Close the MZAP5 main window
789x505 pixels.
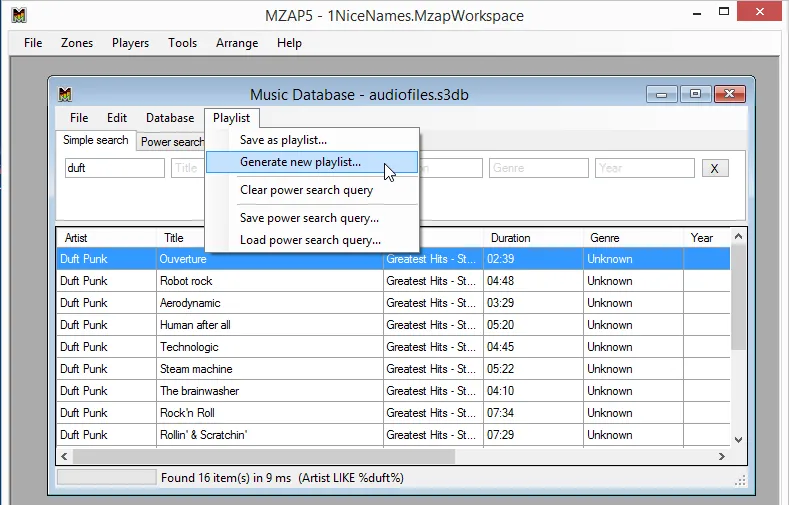pos(760,12)
